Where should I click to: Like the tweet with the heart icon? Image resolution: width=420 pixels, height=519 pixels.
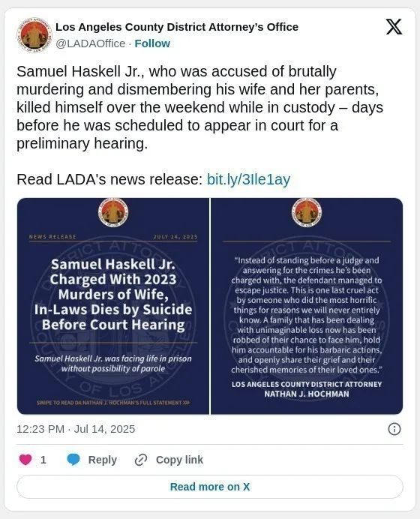25,460
